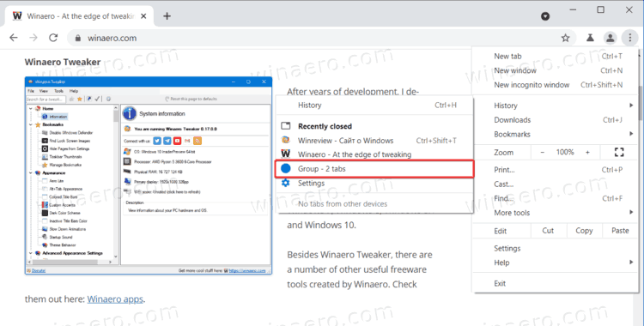Click the Paste button in Edit row
Image resolution: width=644 pixels, height=326 pixels.
[620, 231]
